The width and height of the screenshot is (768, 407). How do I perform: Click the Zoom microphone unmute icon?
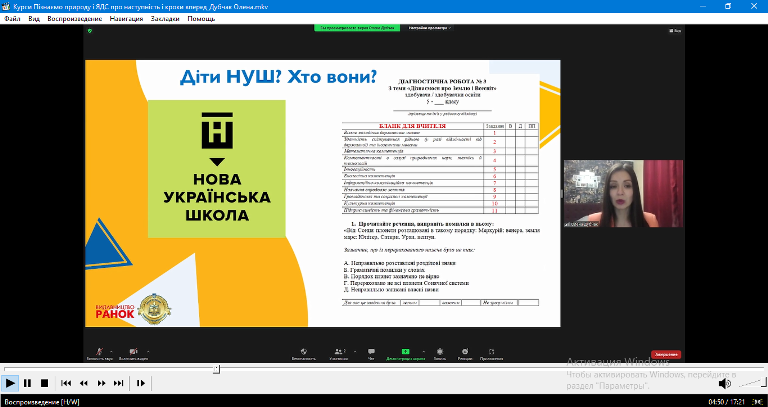coord(100,352)
